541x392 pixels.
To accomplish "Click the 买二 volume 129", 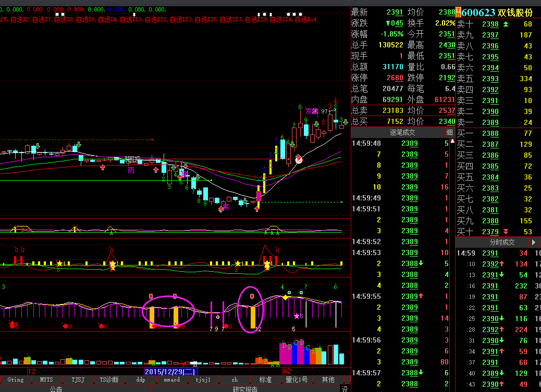I will coord(526,144).
